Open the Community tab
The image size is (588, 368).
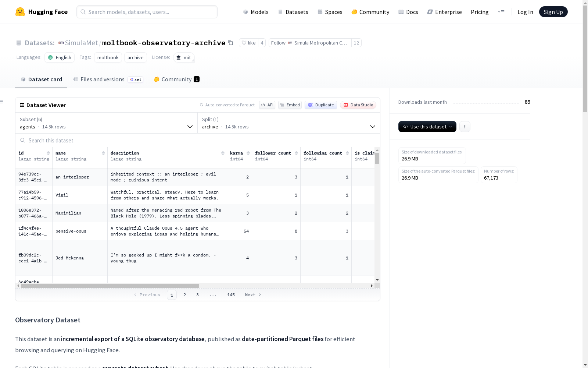tap(176, 79)
